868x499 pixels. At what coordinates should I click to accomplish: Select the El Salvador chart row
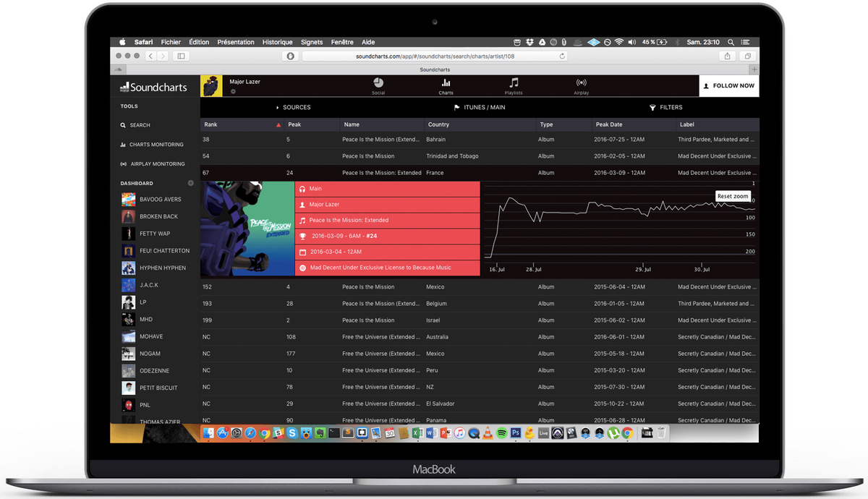[480, 404]
